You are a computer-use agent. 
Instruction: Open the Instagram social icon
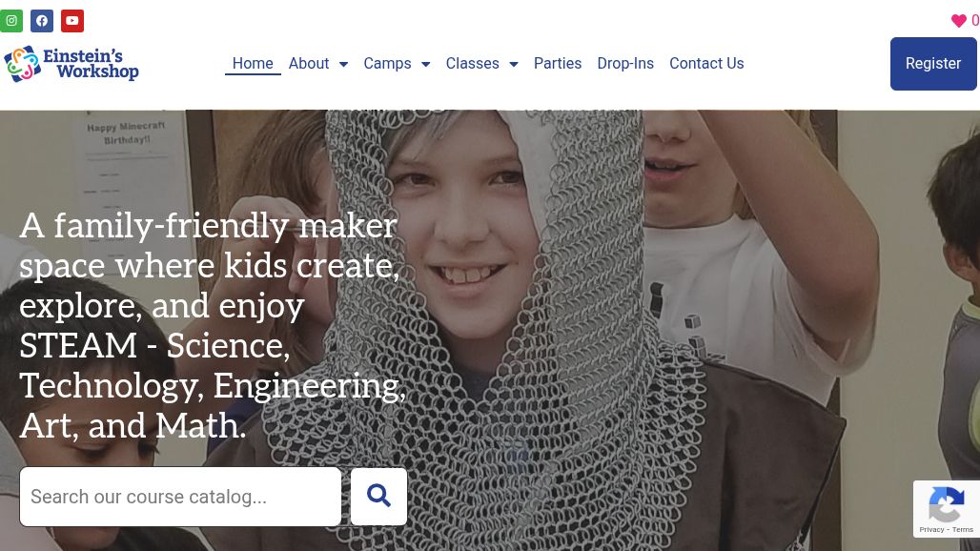click(x=11, y=20)
